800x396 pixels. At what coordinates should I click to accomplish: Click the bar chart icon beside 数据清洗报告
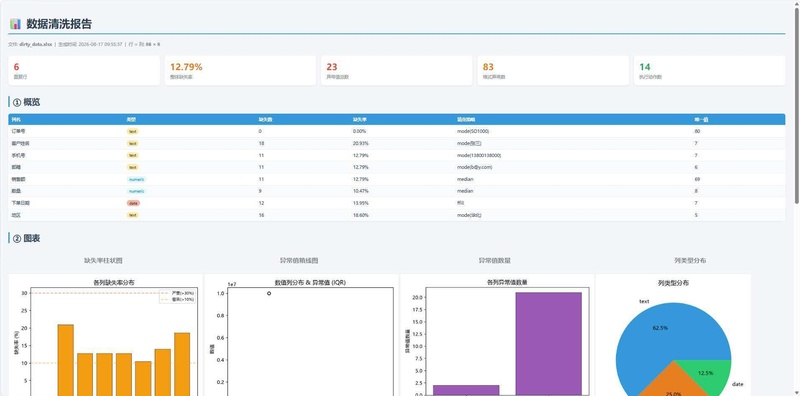(15, 24)
